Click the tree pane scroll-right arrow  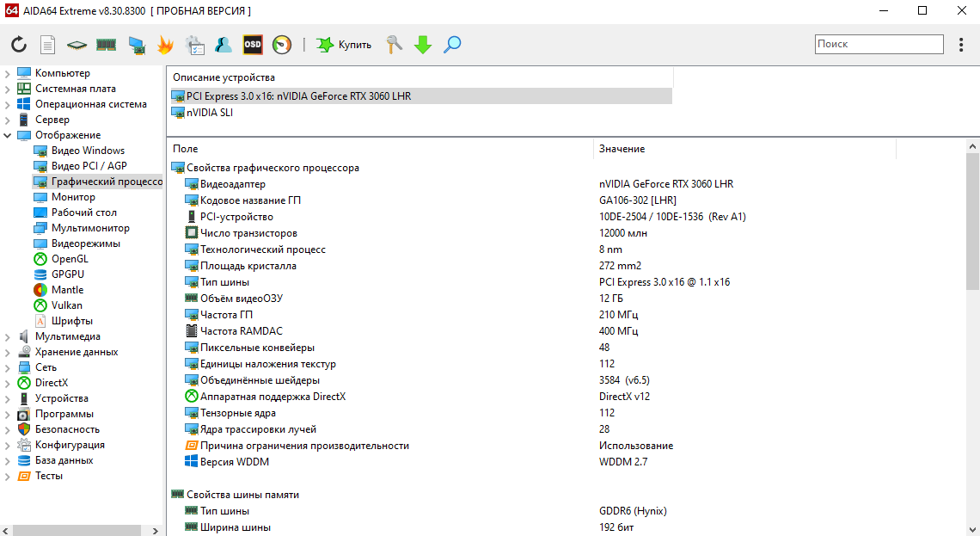[x=155, y=530]
